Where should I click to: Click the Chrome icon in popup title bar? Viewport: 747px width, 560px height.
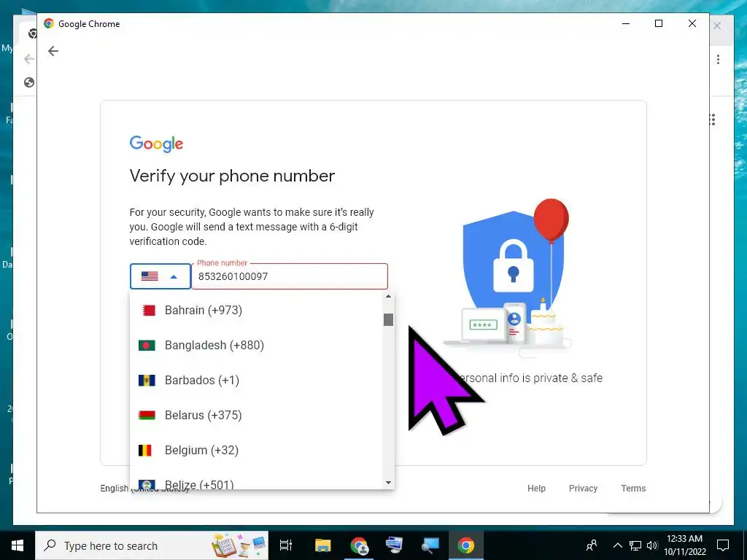[49, 23]
